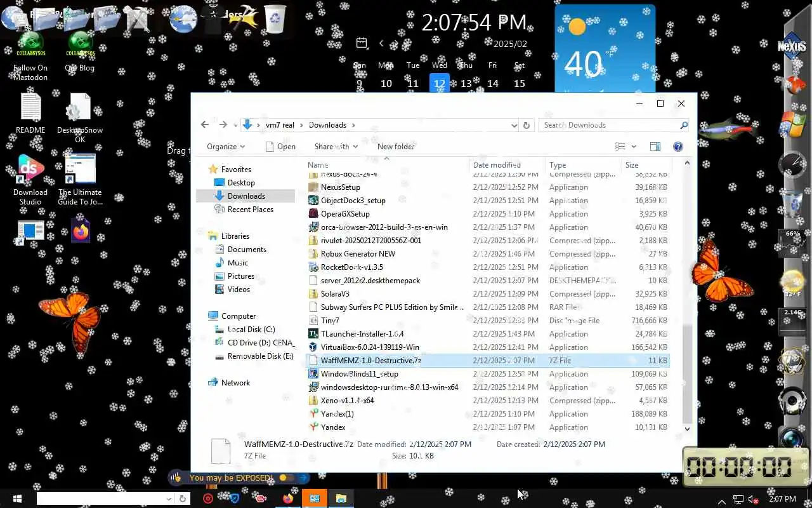Open the README desktop file
This screenshot has width=812, height=508.
tap(30, 114)
